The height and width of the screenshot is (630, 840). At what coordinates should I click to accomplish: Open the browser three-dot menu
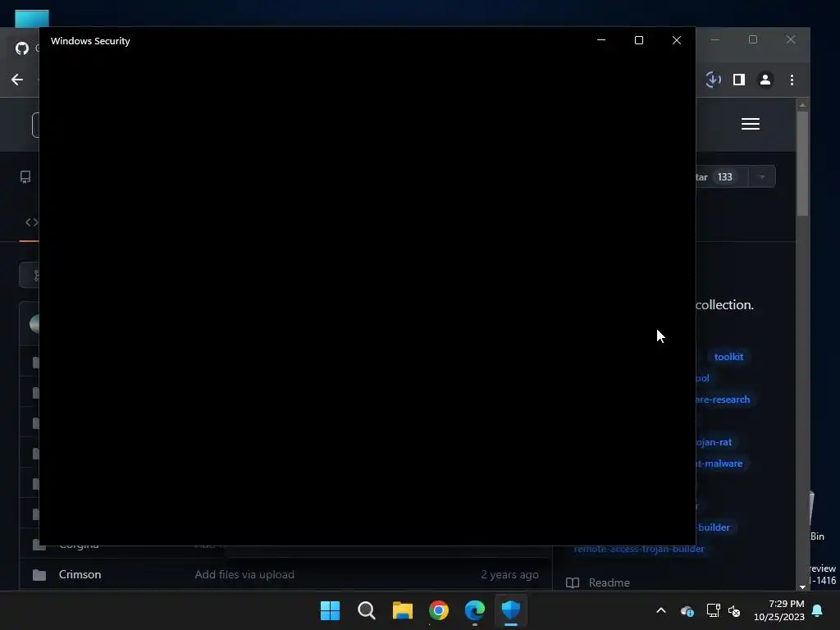(x=792, y=80)
